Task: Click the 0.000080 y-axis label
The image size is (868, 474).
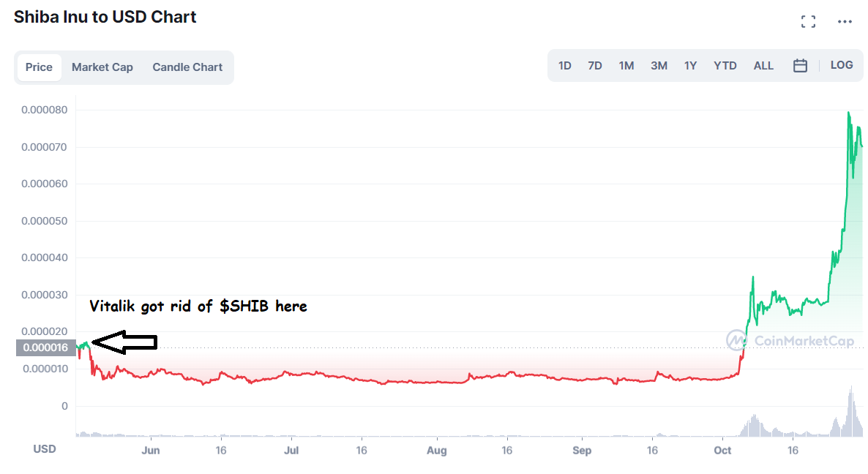Action: (45, 110)
